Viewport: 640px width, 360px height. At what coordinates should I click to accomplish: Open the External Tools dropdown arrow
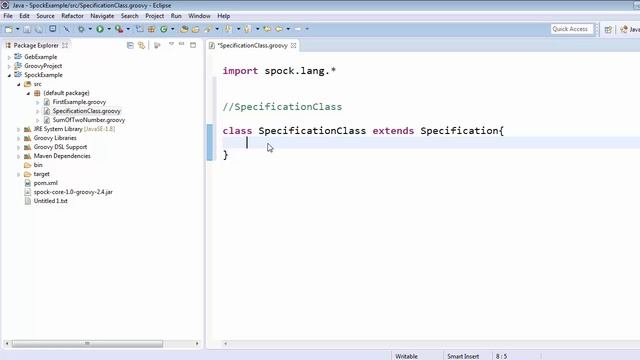coord(128,29)
